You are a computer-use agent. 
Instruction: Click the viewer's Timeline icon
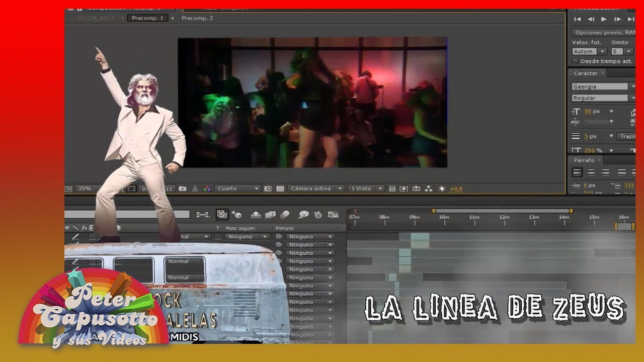tap(416, 189)
